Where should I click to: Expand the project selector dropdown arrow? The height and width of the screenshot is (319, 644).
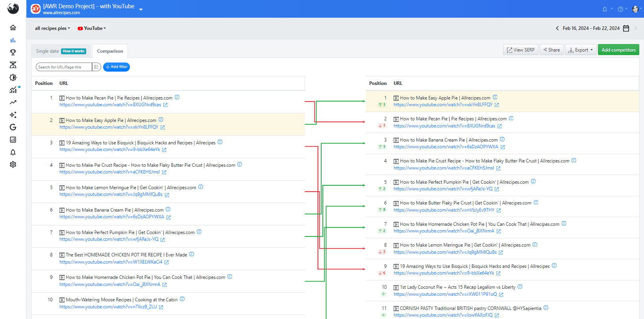pos(141,9)
